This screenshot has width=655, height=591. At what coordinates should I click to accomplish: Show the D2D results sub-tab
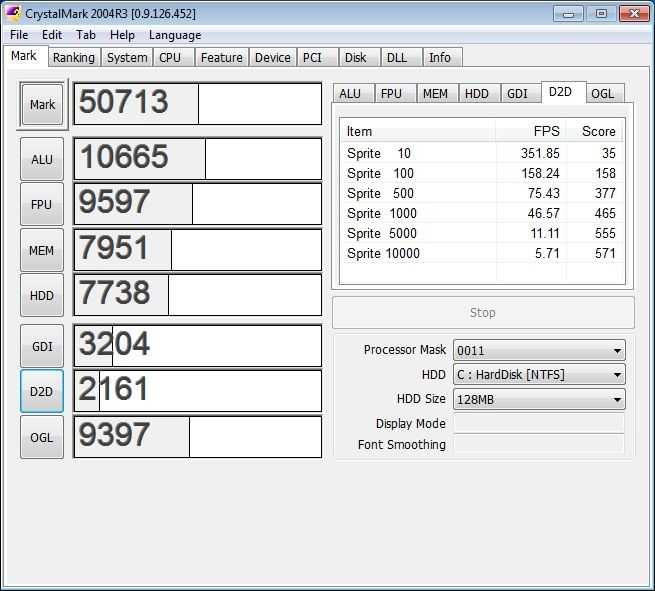[564, 92]
